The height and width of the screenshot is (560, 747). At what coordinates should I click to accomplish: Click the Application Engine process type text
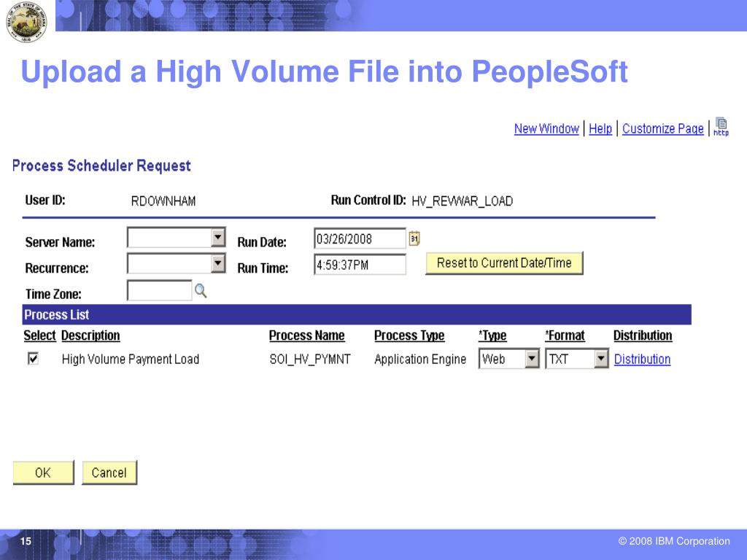(x=420, y=359)
